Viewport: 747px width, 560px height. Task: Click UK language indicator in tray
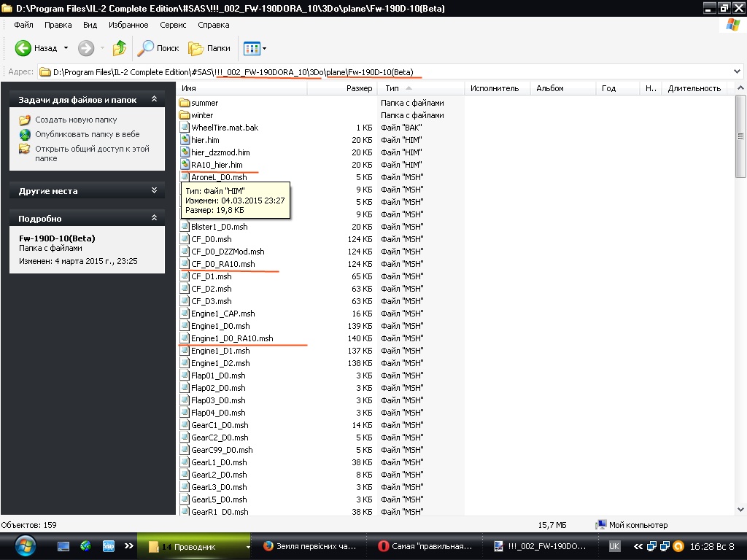(x=614, y=546)
